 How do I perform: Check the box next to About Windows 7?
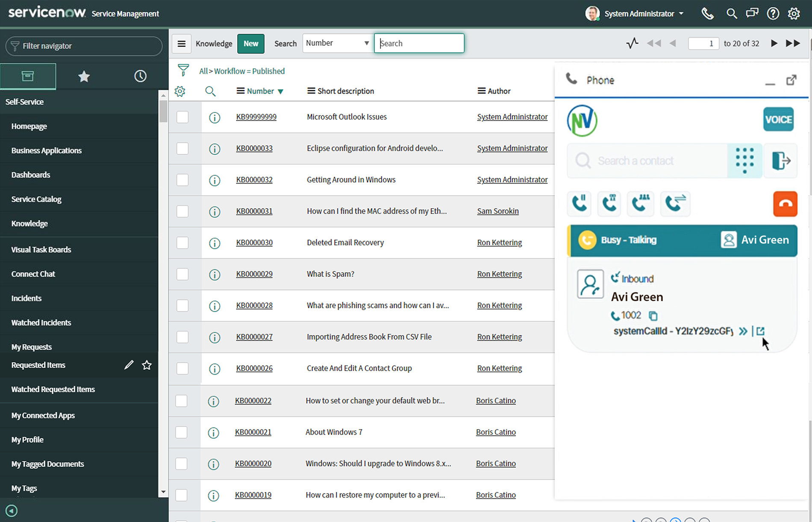181,432
